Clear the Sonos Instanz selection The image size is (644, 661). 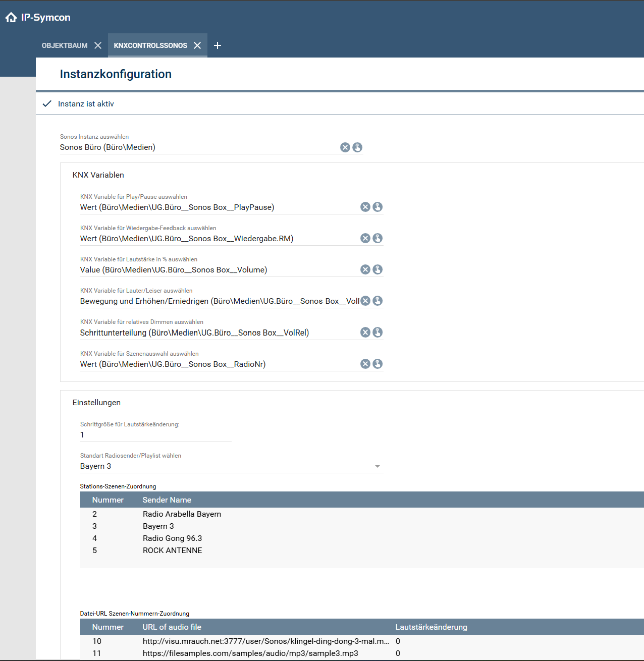pos(345,147)
